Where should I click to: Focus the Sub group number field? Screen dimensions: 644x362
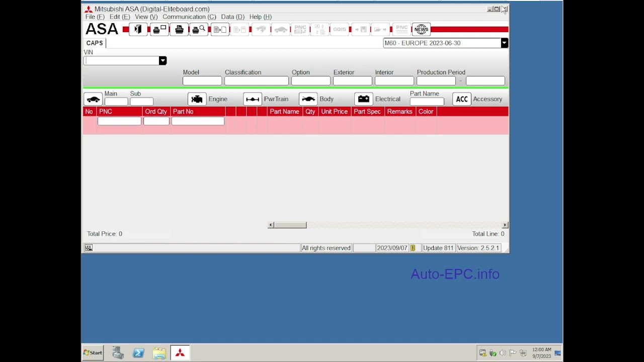tap(142, 102)
